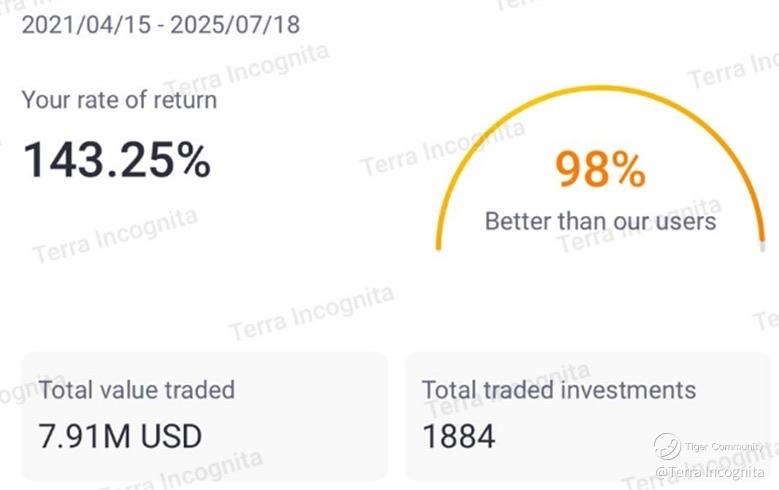Open the Total traded investments card

click(588, 412)
